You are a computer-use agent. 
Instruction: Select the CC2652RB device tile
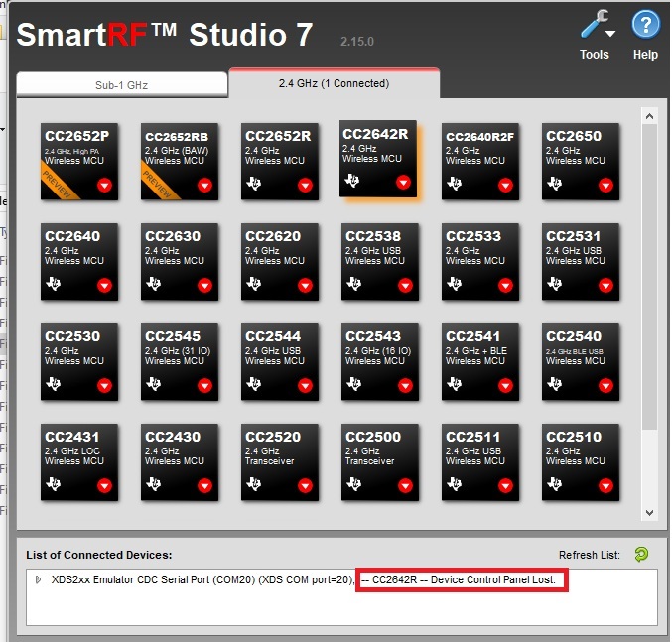(x=180, y=162)
